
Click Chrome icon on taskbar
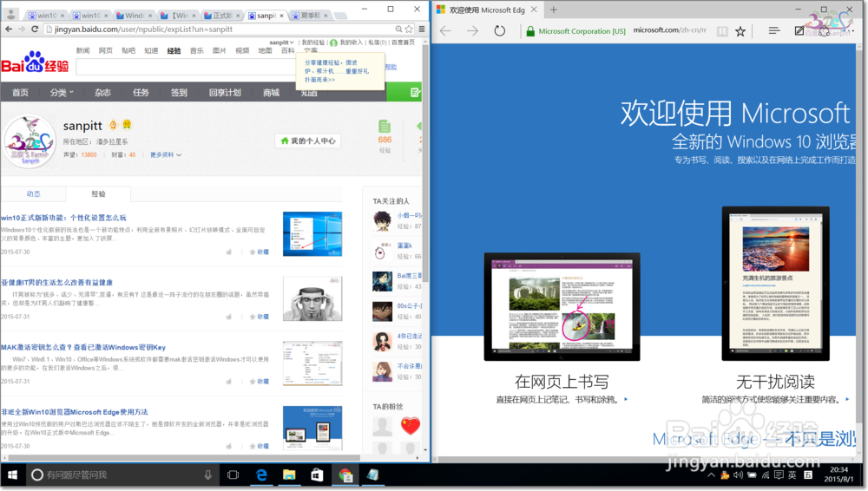[x=345, y=475]
